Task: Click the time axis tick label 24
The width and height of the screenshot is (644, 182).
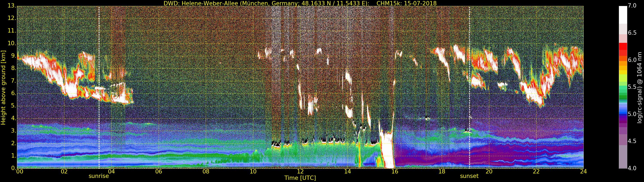Action: [583, 172]
